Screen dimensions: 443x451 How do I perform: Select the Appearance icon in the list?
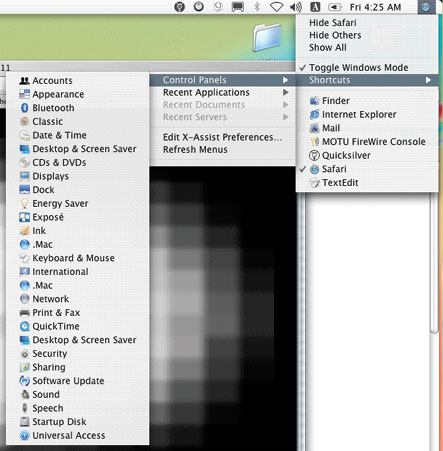tap(24, 94)
